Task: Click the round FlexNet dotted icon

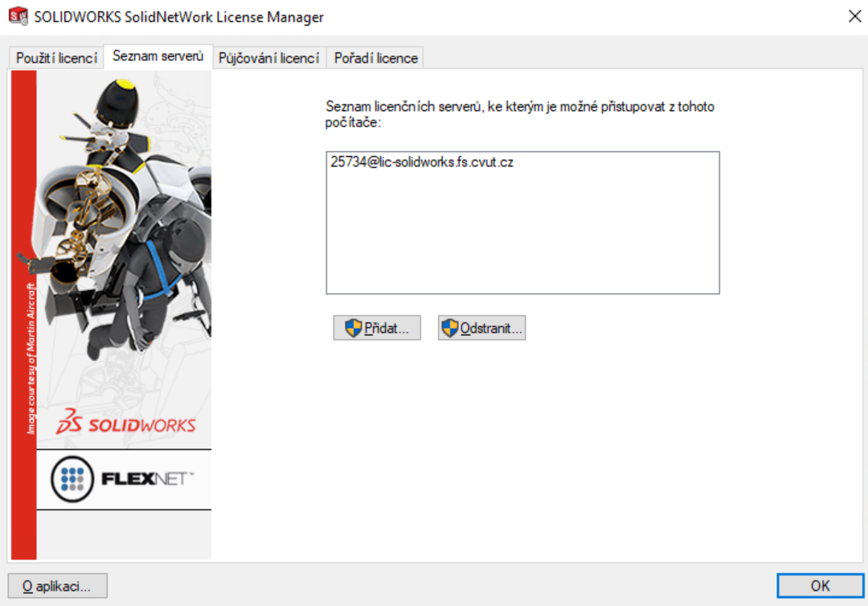Action: [x=72, y=479]
